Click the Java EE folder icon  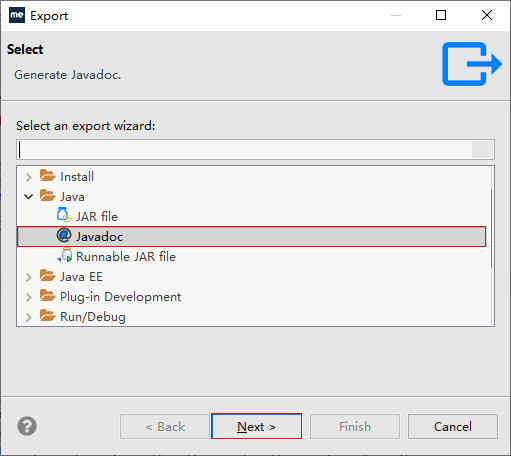(48, 275)
